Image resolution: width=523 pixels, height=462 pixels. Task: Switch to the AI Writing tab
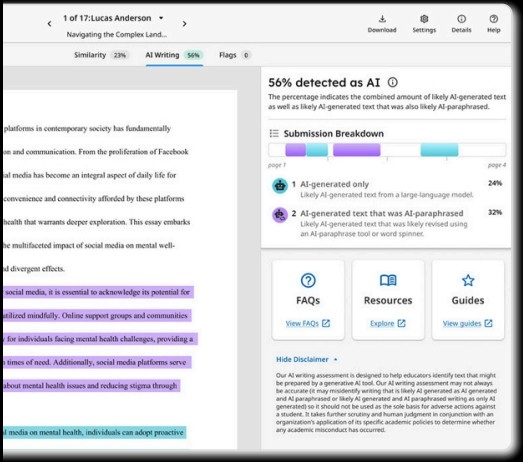(174, 55)
